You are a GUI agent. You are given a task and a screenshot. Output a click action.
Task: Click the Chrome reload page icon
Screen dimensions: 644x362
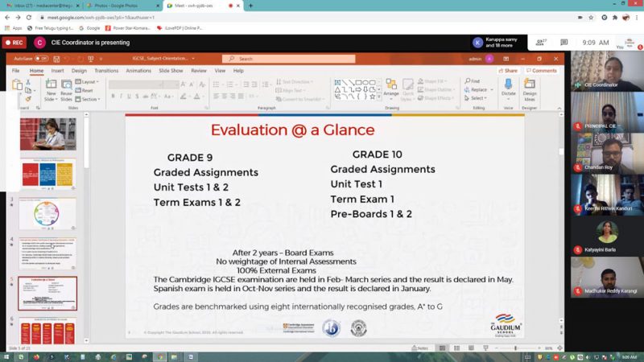[x=29, y=18]
